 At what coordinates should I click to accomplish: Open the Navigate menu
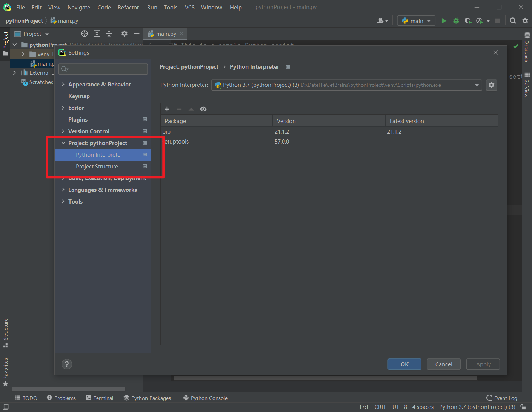[x=78, y=8]
